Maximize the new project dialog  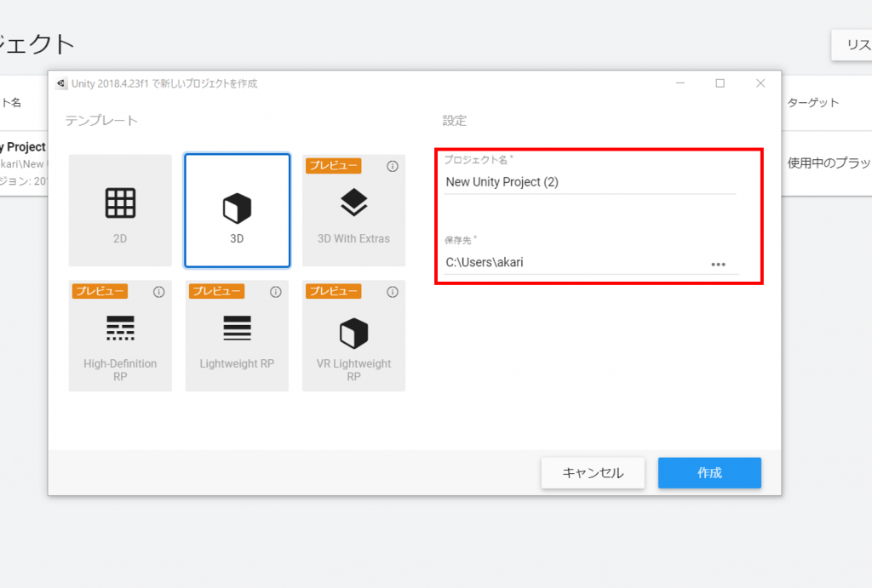[x=720, y=83]
